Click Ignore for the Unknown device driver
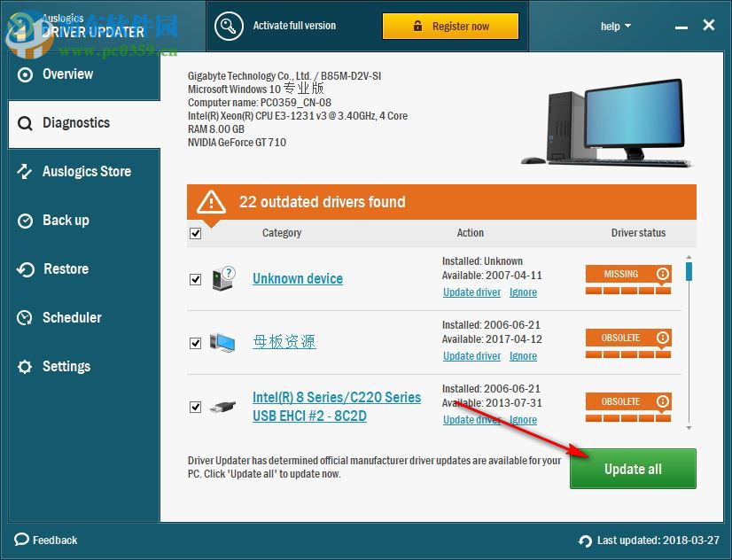The image size is (732, 560). coord(523,292)
